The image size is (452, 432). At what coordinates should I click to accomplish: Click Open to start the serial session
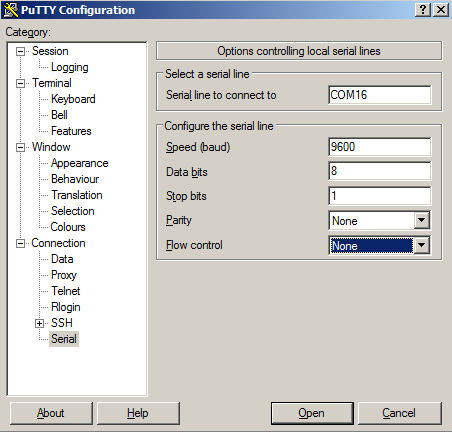312,413
